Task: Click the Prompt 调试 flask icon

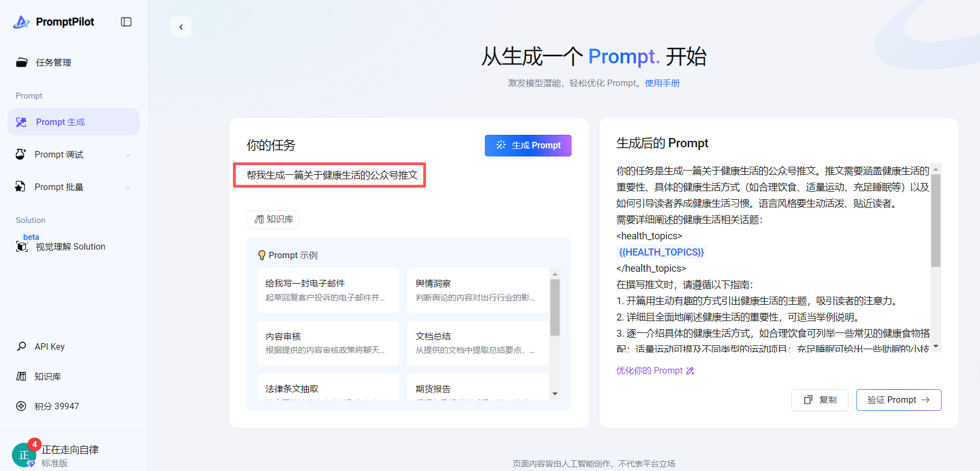Action: [21, 154]
